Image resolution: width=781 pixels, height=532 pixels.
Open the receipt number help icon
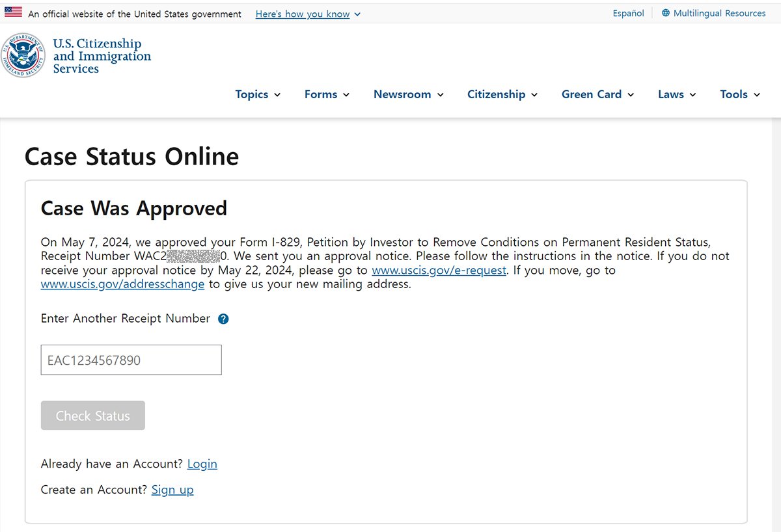223,319
